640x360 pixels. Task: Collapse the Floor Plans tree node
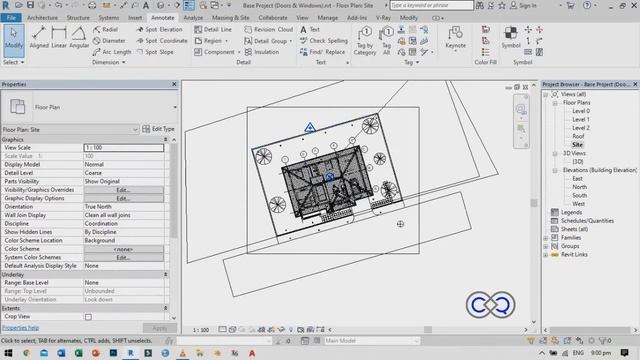click(555, 103)
